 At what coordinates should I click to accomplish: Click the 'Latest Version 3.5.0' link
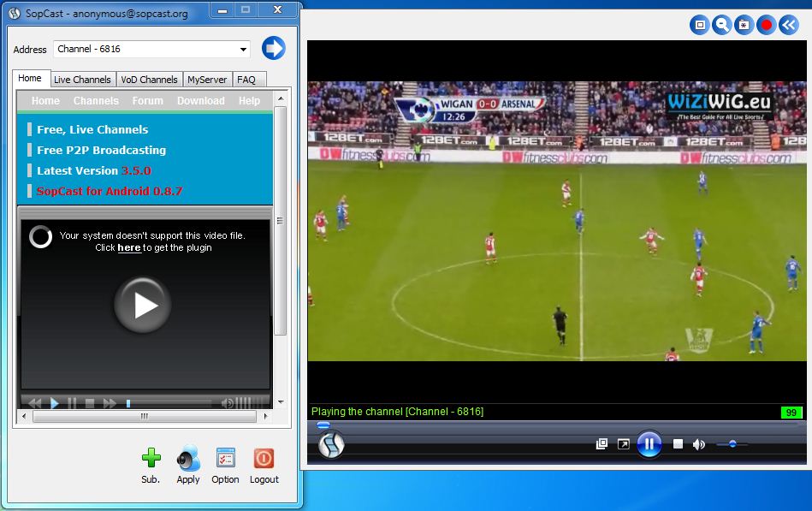coord(94,170)
